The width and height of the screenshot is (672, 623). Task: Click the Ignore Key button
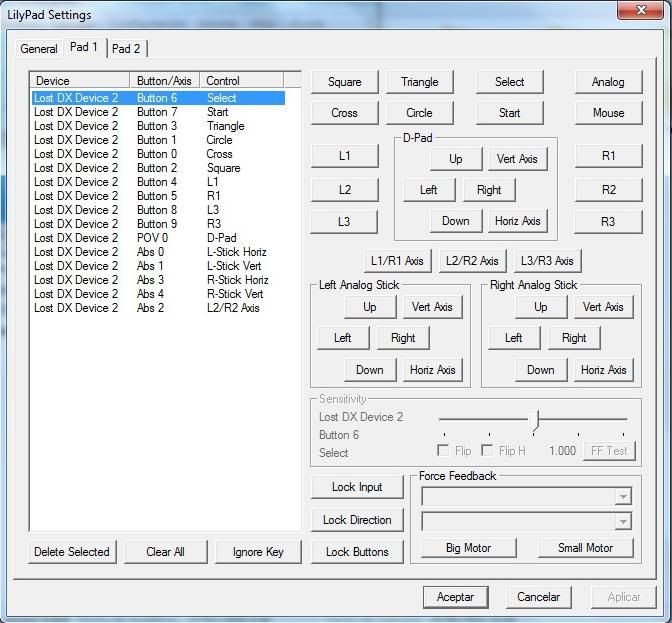pyautogui.click(x=258, y=552)
